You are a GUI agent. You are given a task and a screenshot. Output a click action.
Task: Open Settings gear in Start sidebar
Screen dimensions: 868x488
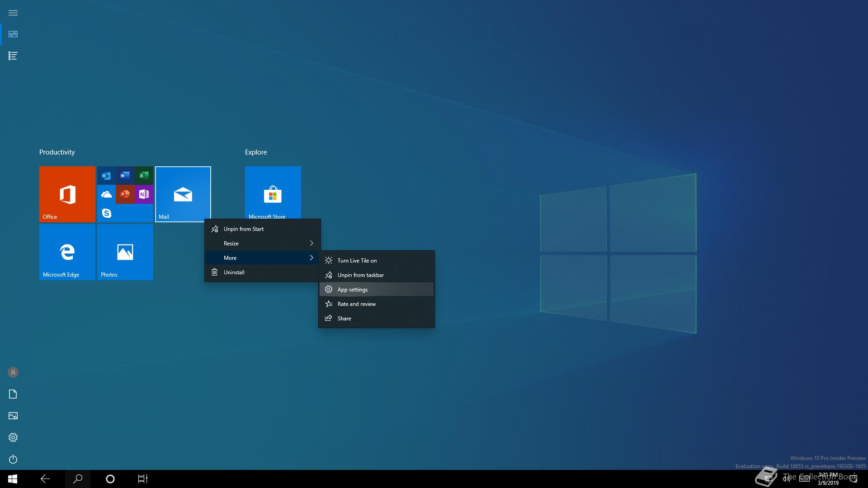pyautogui.click(x=13, y=437)
